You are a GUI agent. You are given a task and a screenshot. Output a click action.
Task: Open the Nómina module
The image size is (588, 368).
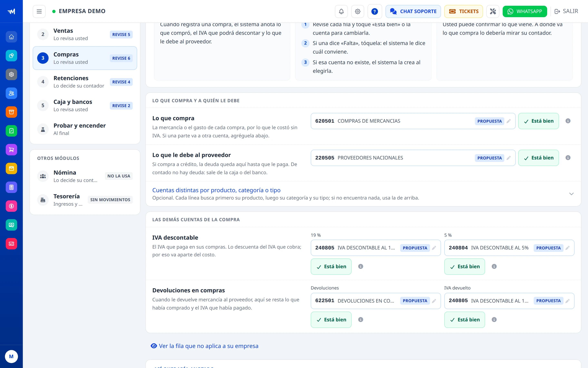tap(85, 176)
